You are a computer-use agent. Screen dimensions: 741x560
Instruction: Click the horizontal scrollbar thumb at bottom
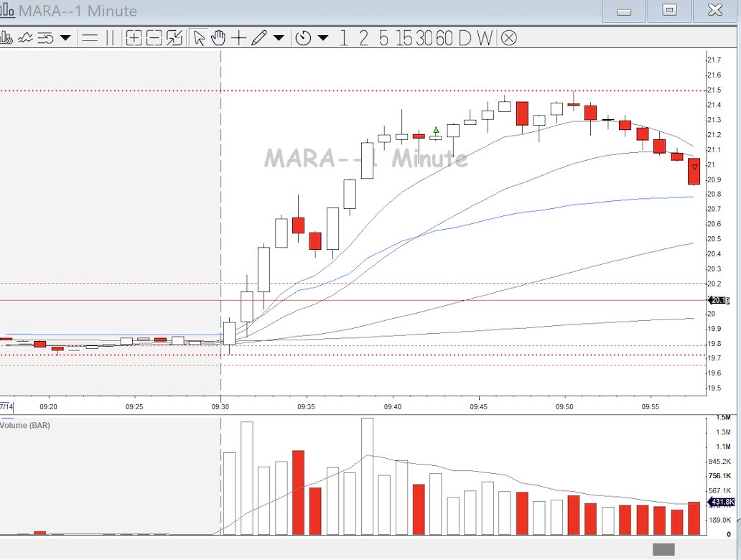click(x=663, y=550)
